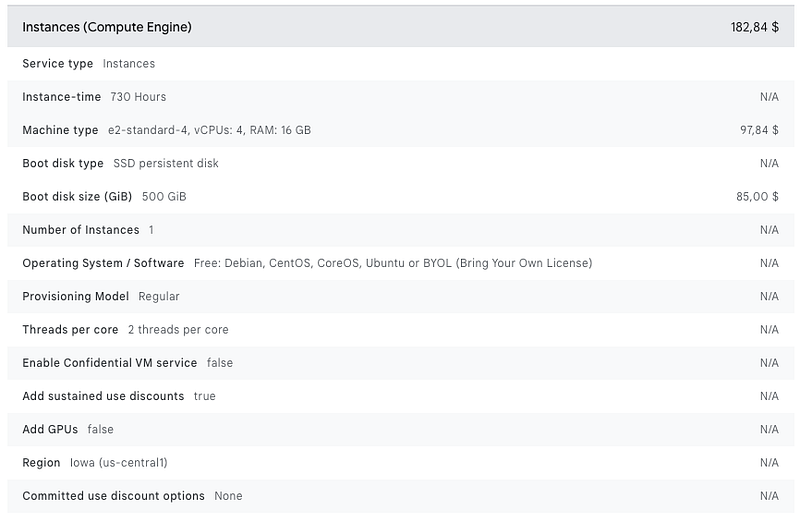800x523 pixels.
Task: Select the N/A value in Region row
Action: (x=769, y=463)
